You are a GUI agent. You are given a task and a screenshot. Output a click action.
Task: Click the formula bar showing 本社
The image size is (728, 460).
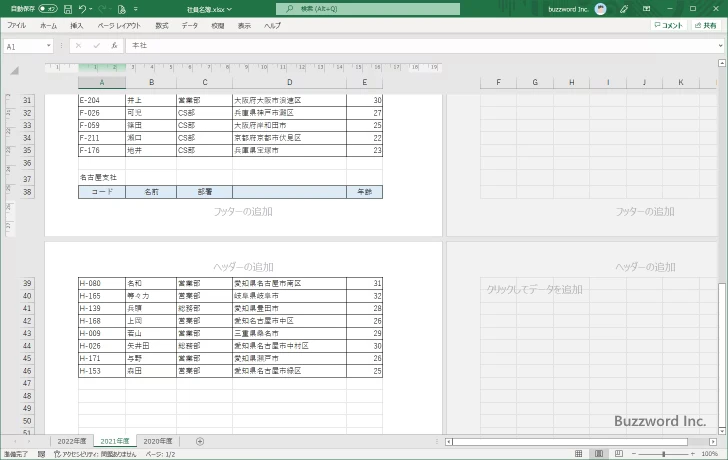pyautogui.click(x=421, y=45)
